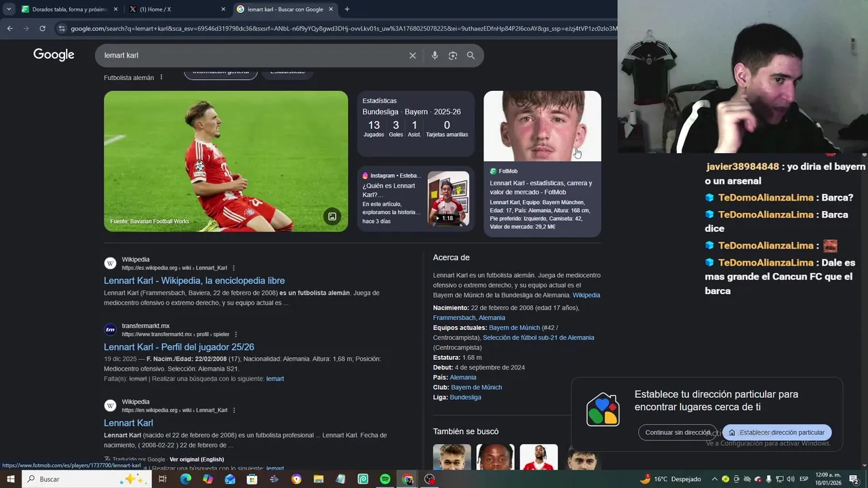Screen dimensions: 868x488
Task: Select first También se buscó player thumbnail
Action: tap(452, 457)
